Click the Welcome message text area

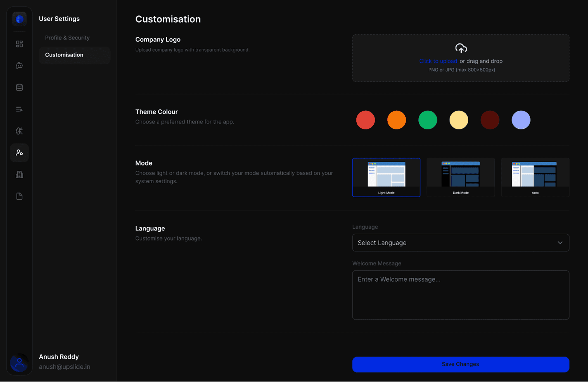click(460, 295)
